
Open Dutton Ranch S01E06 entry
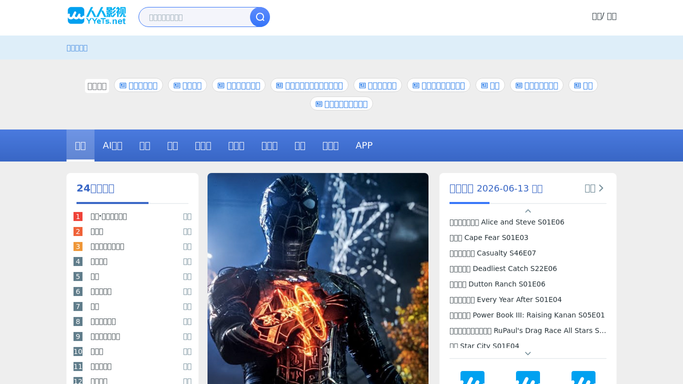[497, 284]
